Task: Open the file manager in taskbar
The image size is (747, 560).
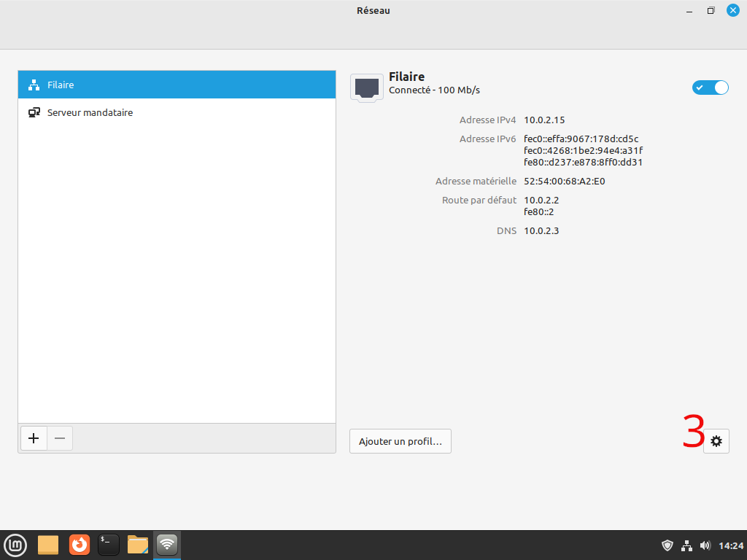Action: tap(138, 545)
